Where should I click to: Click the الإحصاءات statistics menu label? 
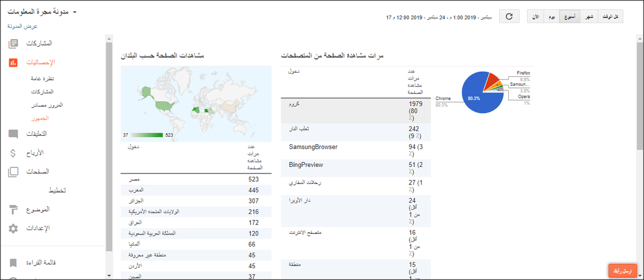pyautogui.click(x=41, y=62)
